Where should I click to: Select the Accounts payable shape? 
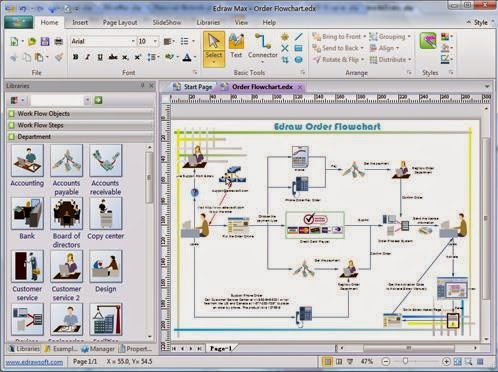66,160
